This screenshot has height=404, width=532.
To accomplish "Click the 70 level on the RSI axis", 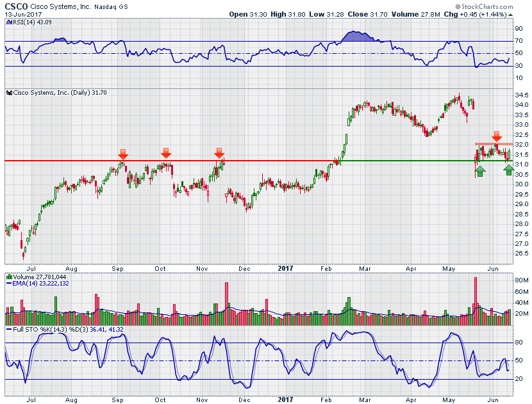I will coord(519,41).
